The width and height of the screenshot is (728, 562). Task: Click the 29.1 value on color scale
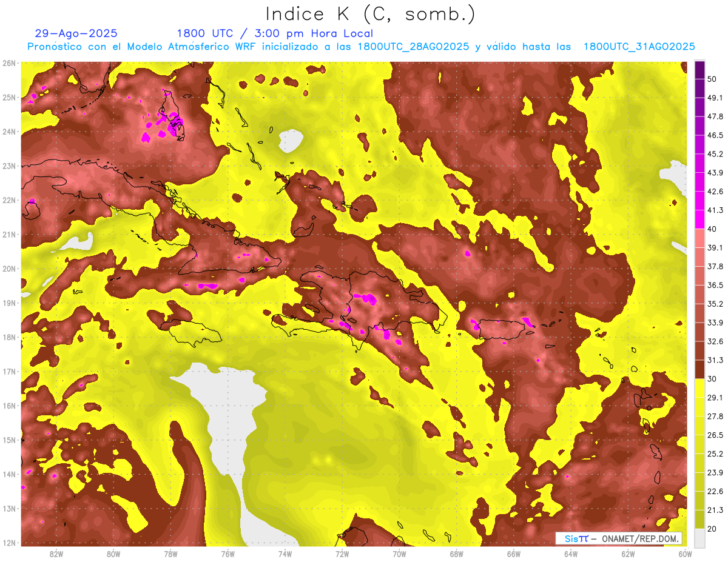(715, 397)
